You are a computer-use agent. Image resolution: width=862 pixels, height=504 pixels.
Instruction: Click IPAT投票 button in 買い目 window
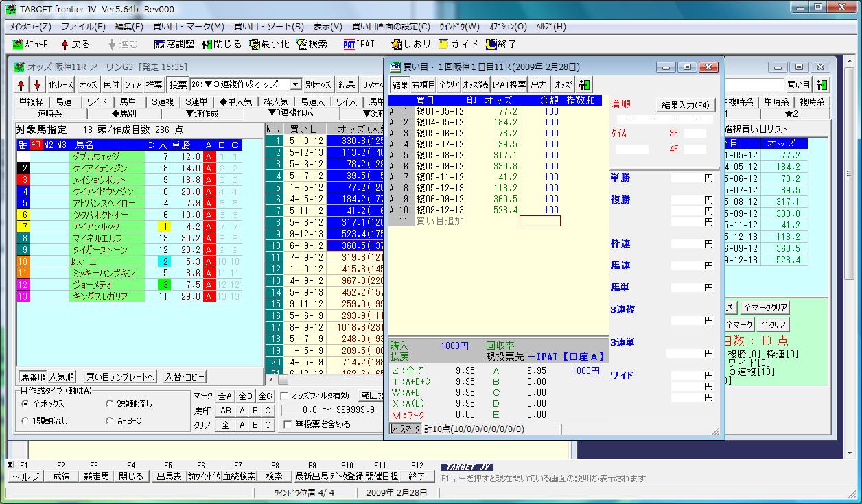point(509,85)
